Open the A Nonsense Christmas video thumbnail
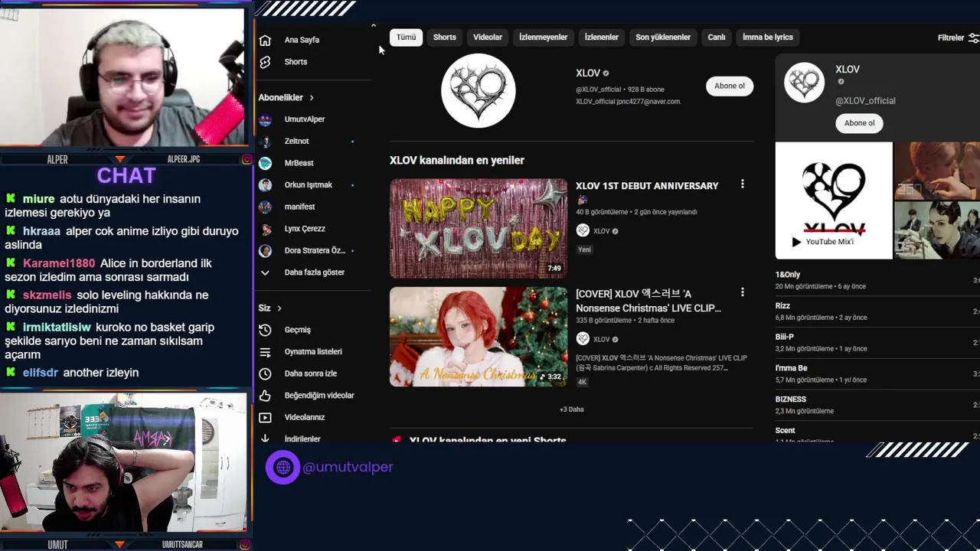The image size is (980, 551). (479, 337)
